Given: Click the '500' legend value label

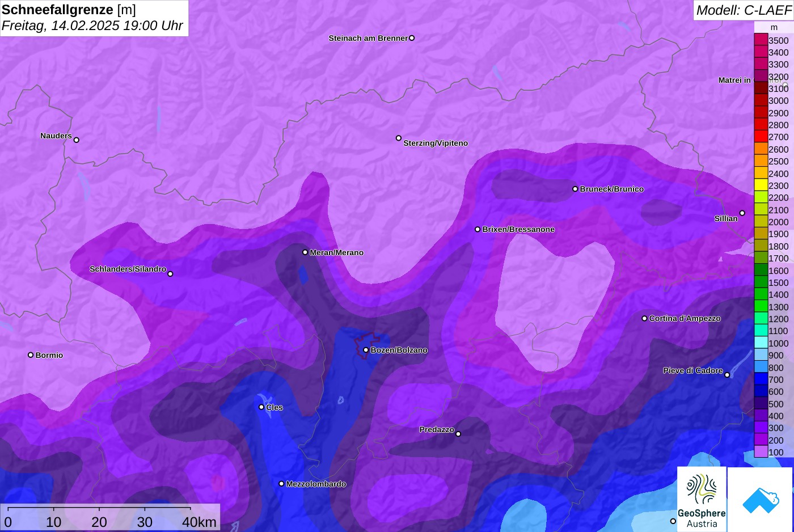Looking at the screenshot, I should [x=776, y=404].
